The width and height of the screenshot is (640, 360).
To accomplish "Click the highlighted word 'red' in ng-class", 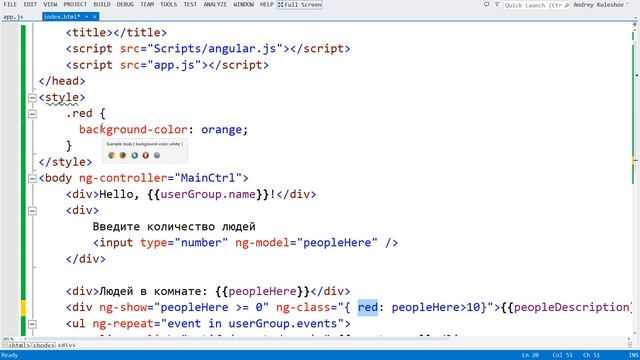I will [368, 307].
